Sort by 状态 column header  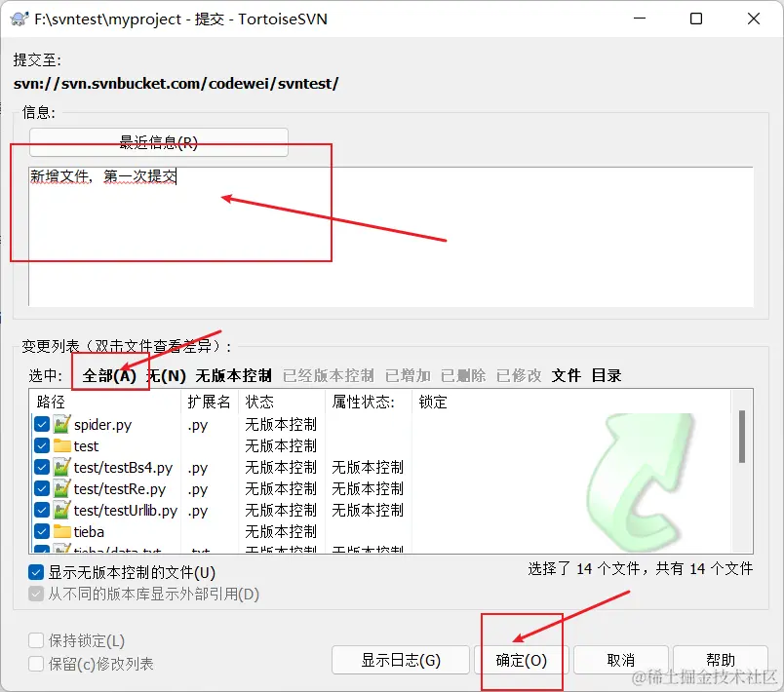coord(282,402)
